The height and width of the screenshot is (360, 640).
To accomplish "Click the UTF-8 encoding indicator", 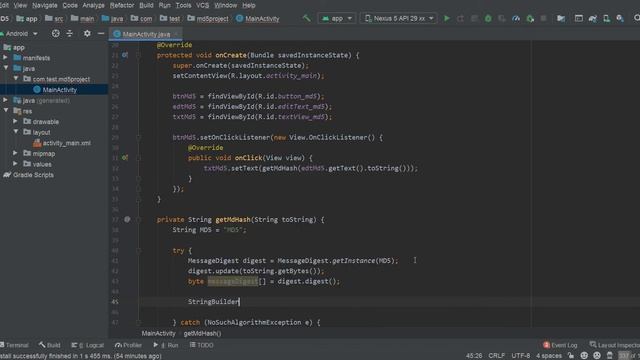I will click(x=520, y=356).
